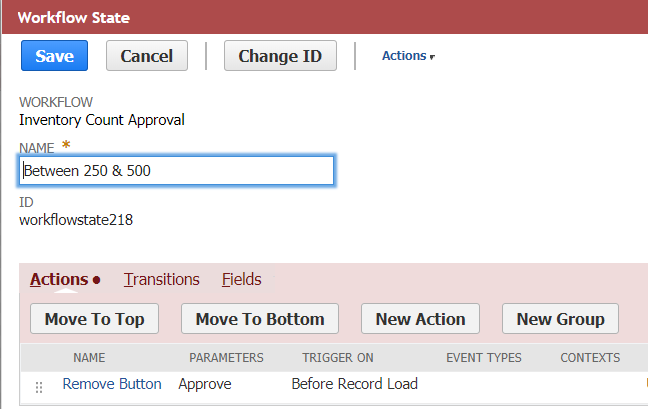Cancel editing the workflow state
The width and height of the screenshot is (648, 409).
pyautogui.click(x=147, y=56)
